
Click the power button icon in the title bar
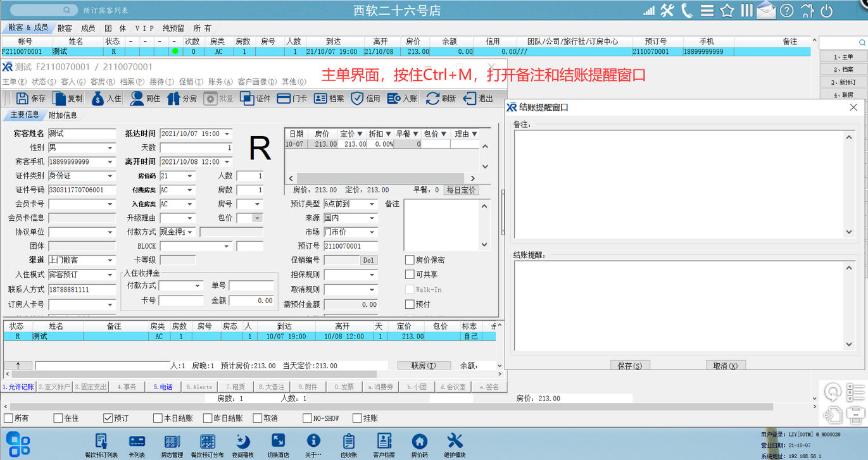826,11
